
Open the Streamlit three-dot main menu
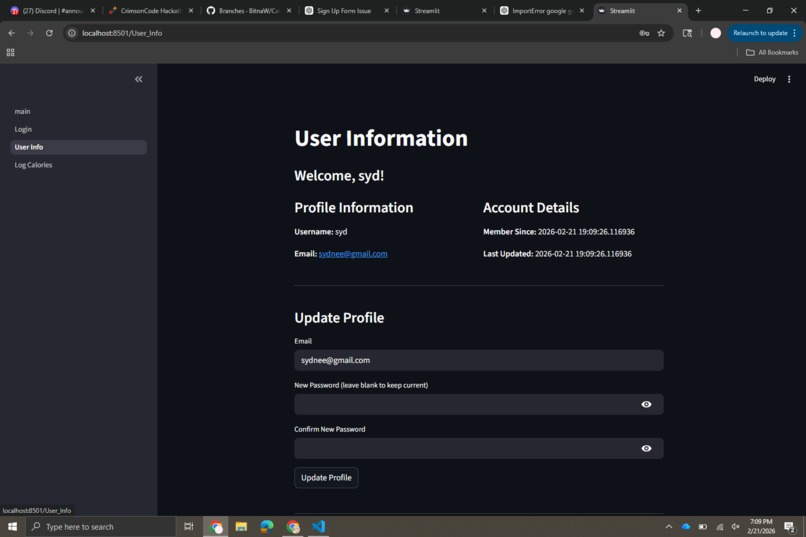click(x=789, y=79)
